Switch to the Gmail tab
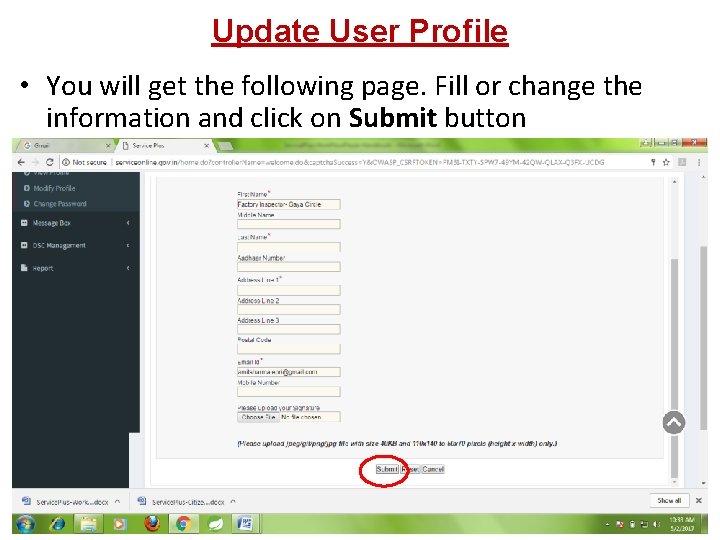Image resolution: width=720 pixels, height=540 pixels. point(64,146)
